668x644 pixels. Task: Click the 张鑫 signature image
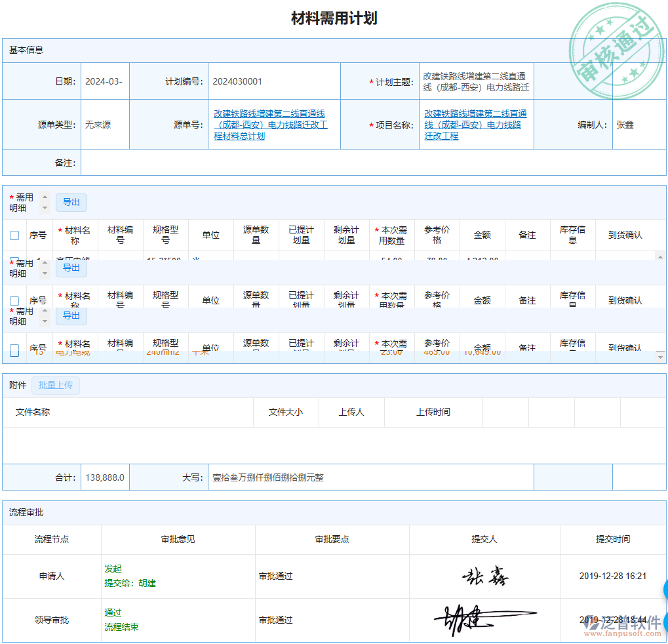pos(485,575)
